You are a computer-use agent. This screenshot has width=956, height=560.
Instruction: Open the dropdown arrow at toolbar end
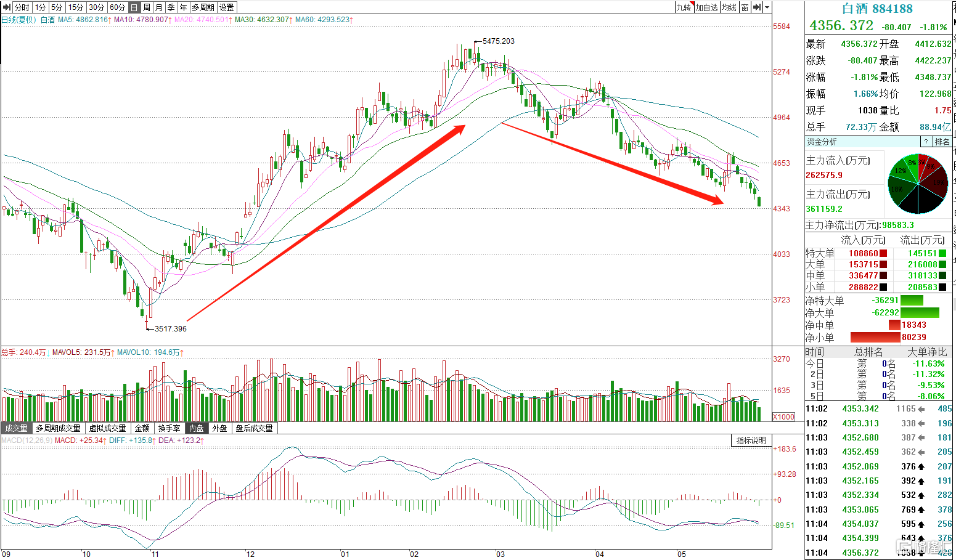point(767,7)
